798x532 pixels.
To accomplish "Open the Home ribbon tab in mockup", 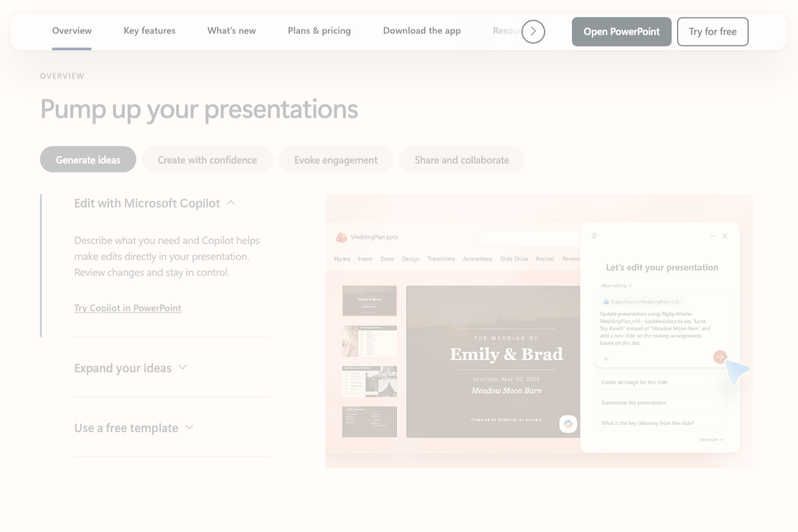I will click(342, 259).
